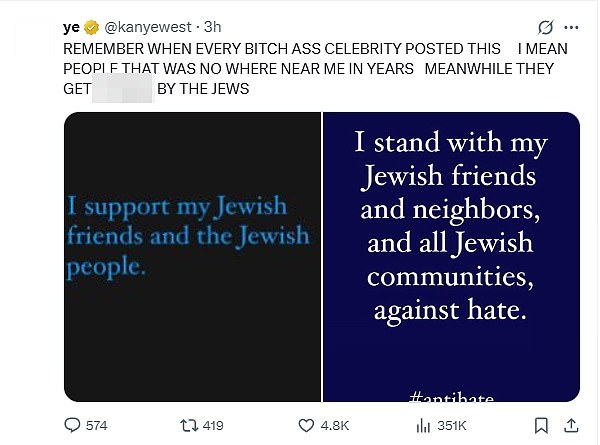Repost this tweet using the retweet icon
Viewport: 600px width, 445px height.
189,425
